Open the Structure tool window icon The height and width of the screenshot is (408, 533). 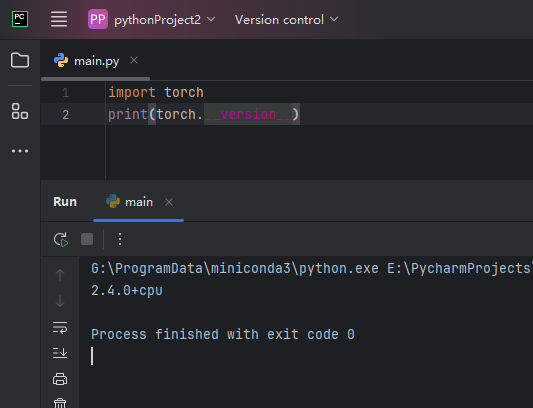(20, 111)
